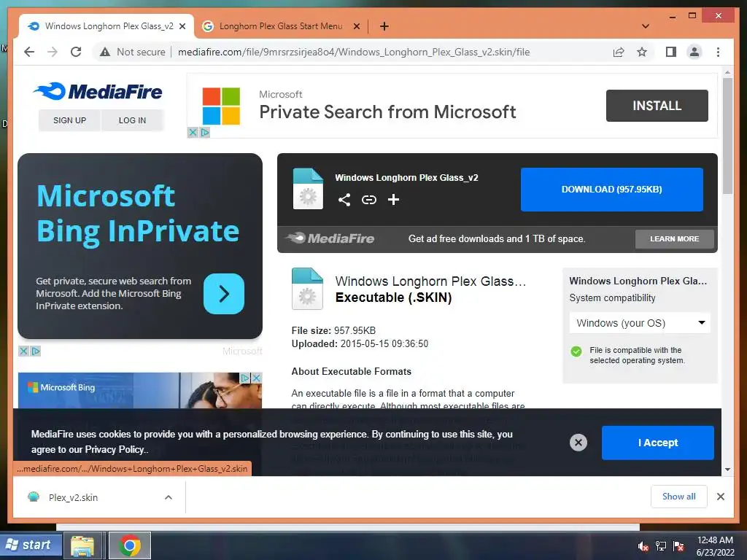Close the Bing InPrivate ad X icon
The height and width of the screenshot is (560, 747).
23,351
